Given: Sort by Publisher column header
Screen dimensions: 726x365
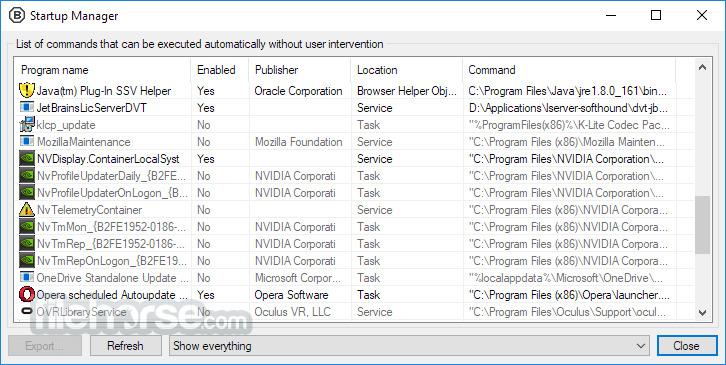Looking at the screenshot, I should (300, 70).
